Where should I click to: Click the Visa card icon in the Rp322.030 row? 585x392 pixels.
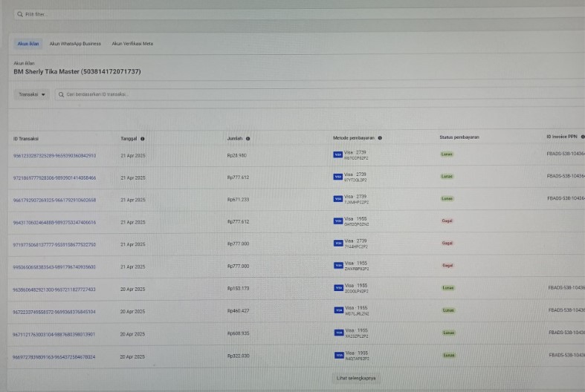pyautogui.click(x=338, y=355)
